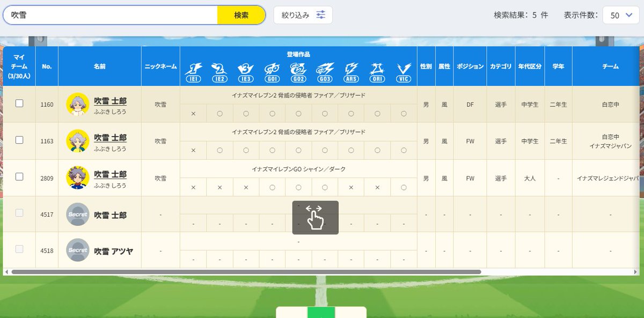
Task: Click the table's left scroll arrow
Action: click(x=6, y=272)
